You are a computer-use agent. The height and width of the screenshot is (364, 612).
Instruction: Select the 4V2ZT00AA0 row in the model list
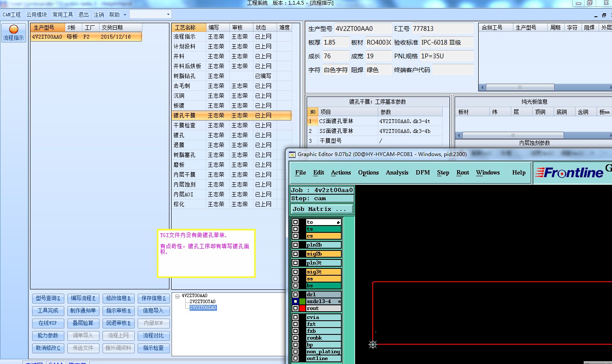pos(86,37)
